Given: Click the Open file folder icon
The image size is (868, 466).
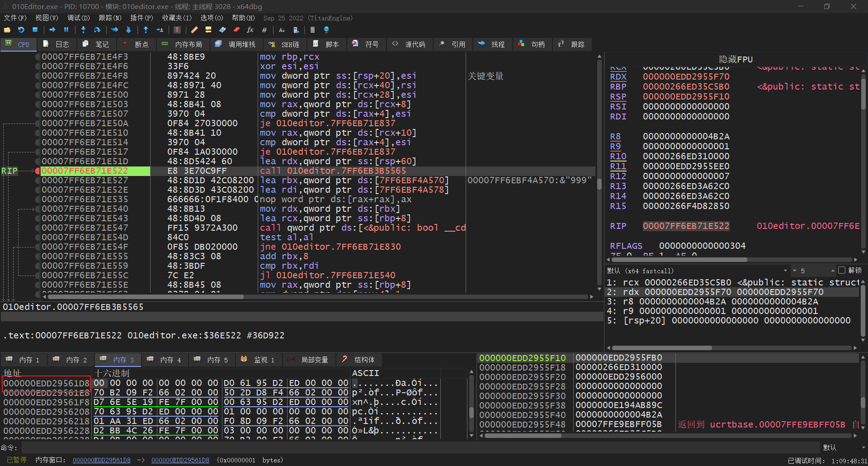Looking at the screenshot, I should pos(7,30).
